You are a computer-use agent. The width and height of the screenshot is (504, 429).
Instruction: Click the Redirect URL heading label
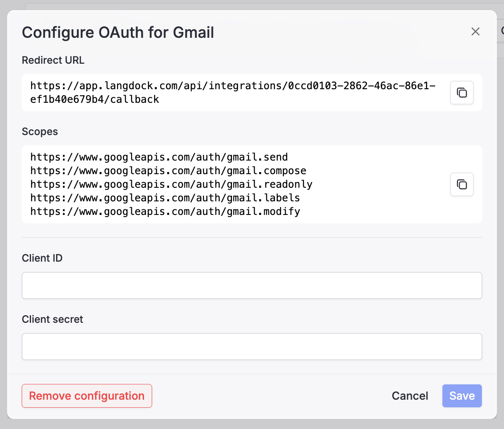(53, 60)
